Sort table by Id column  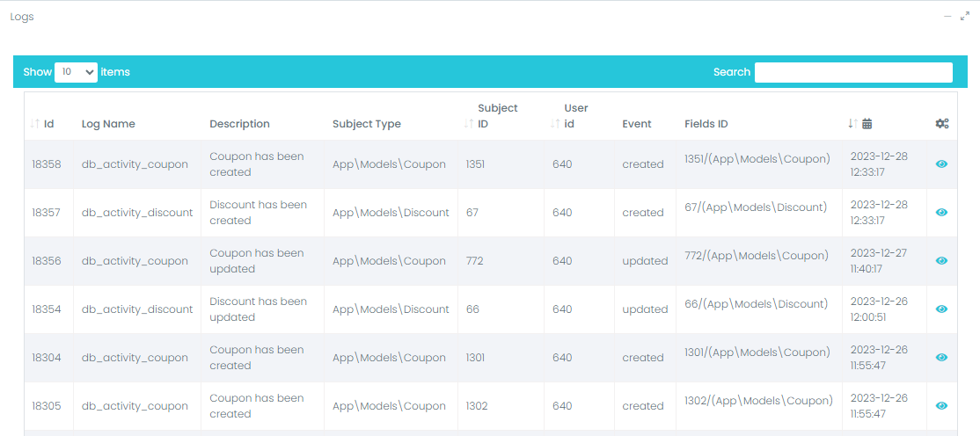pos(48,124)
